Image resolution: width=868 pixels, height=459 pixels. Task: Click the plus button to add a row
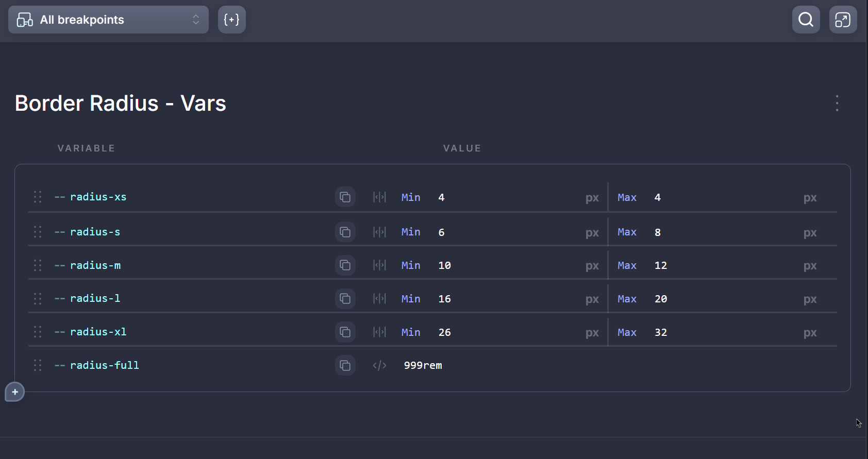tap(15, 392)
